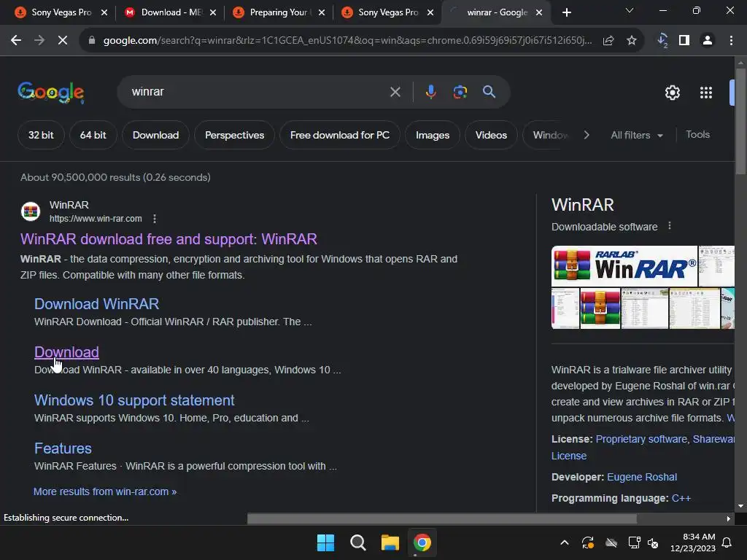Select the Perspectives filter chip
Image resolution: width=747 pixels, height=560 pixels.
coord(234,135)
